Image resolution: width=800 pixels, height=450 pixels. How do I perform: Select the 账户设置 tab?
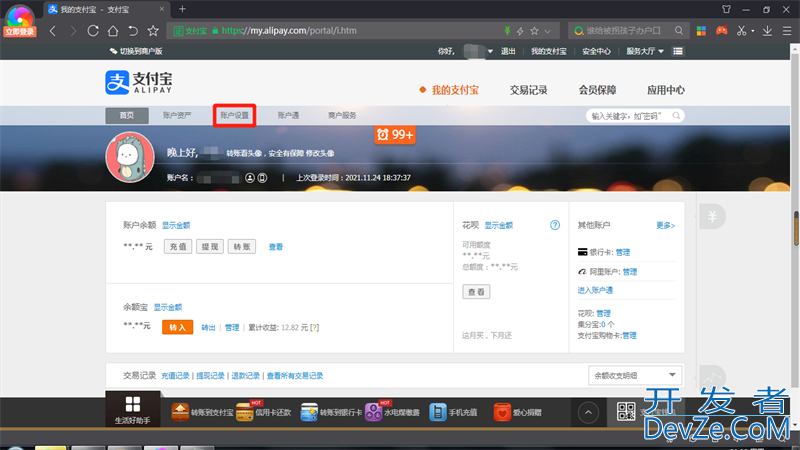[x=235, y=115]
